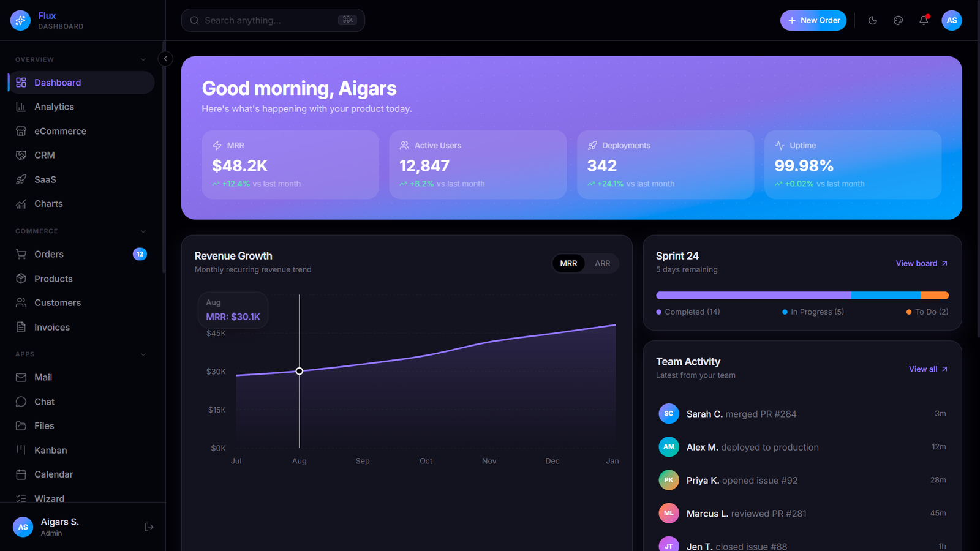
Task: Click "opened issue #92" activity text
Action: (760, 480)
